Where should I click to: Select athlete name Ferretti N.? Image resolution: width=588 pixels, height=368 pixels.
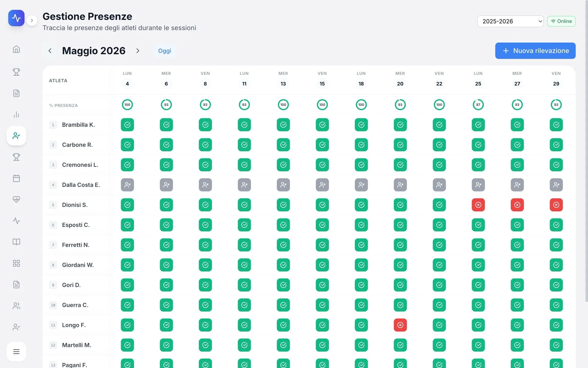tap(76, 245)
